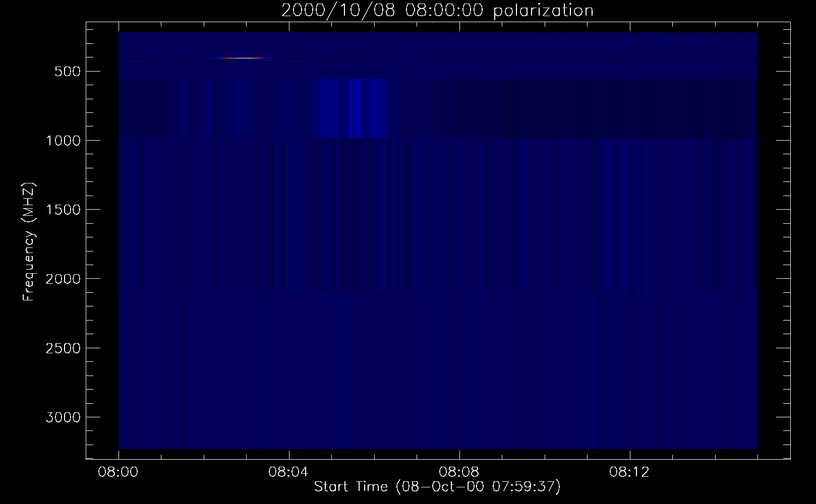The width and height of the screenshot is (816, 504).
Task: Click the 08:00 time tick label
Action: [x=119, y=473]
